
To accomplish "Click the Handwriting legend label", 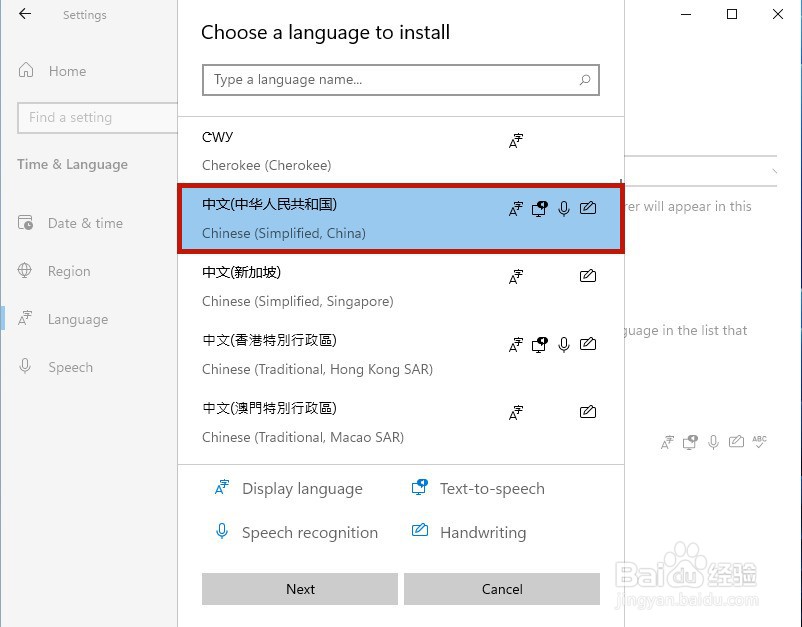I will [x=483, y=533].
